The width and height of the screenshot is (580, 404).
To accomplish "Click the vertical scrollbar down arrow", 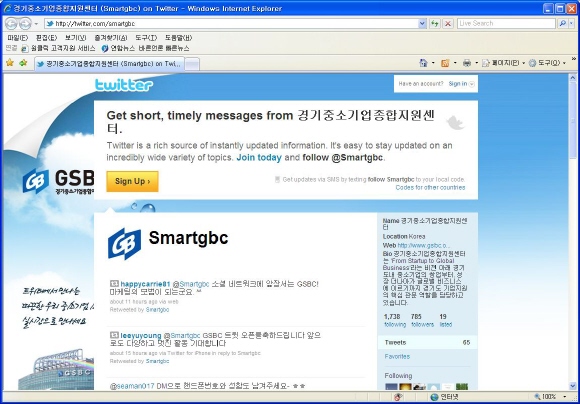I will [x=573, y=386].
